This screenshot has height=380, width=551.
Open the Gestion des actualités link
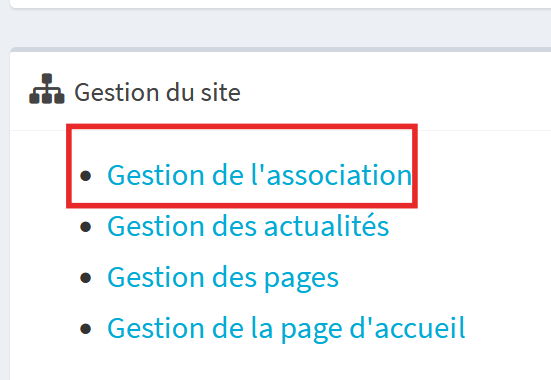(248, 226)
